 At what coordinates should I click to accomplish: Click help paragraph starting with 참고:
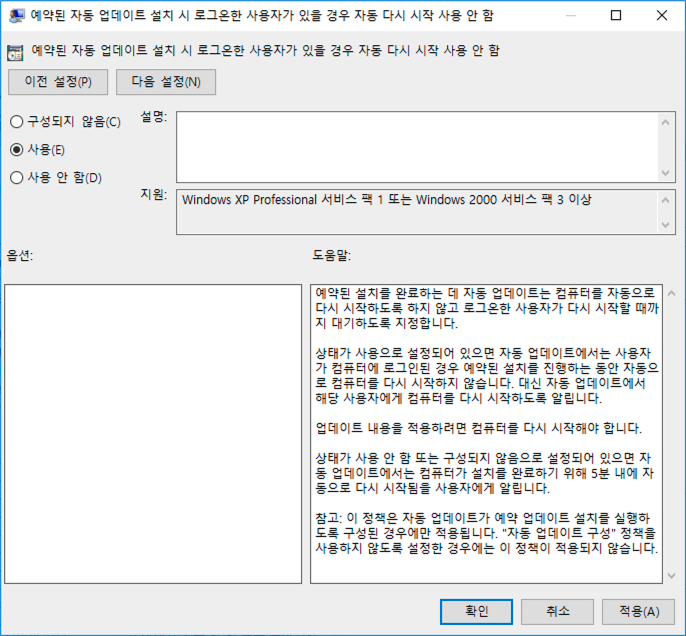pyautogui.click(x=486, y=533)
